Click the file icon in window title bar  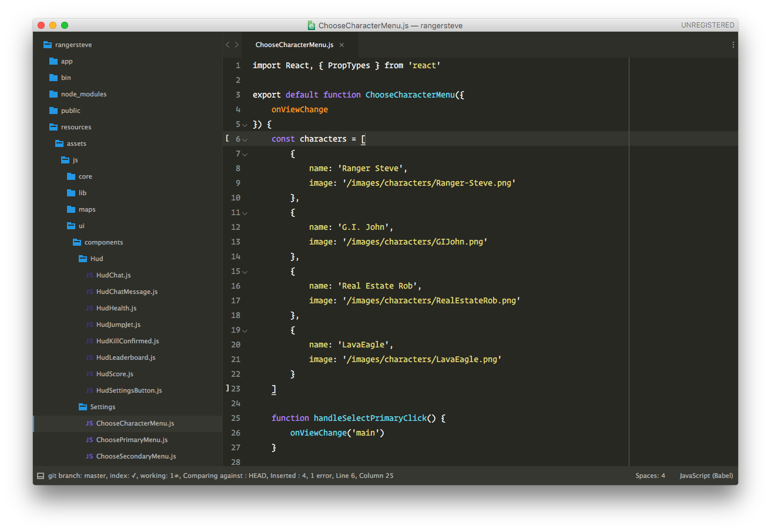311,25
